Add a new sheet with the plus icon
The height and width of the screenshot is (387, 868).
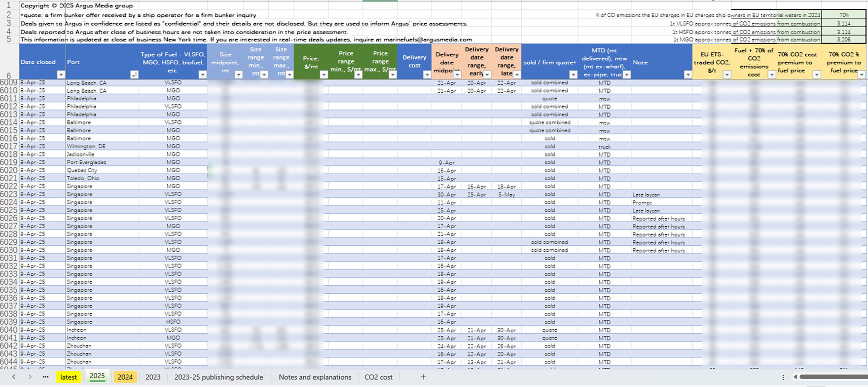coord(423,377)
